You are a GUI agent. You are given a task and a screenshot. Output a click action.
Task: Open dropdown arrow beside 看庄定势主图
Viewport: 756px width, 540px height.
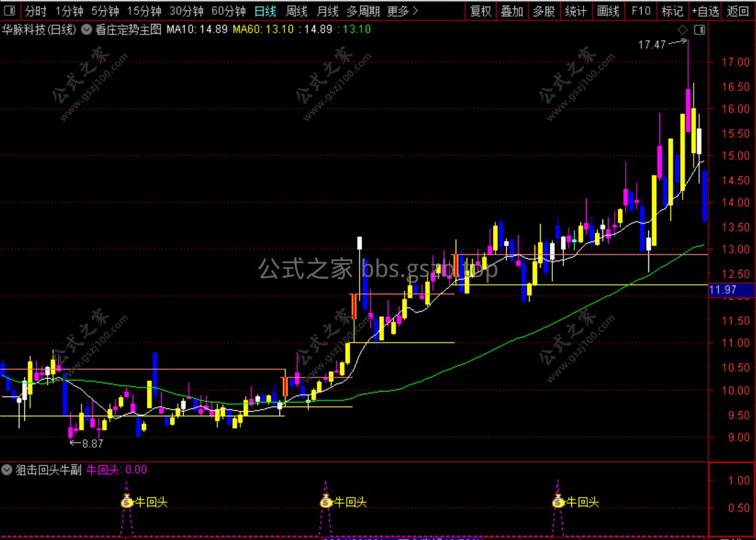[86, 29]
